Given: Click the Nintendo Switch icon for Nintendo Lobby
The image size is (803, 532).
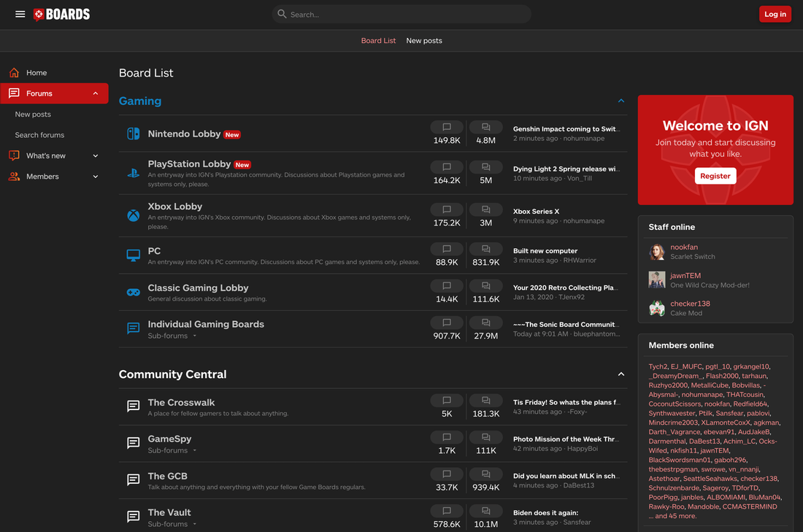Looking at the screenshot, I should [134, 134].
